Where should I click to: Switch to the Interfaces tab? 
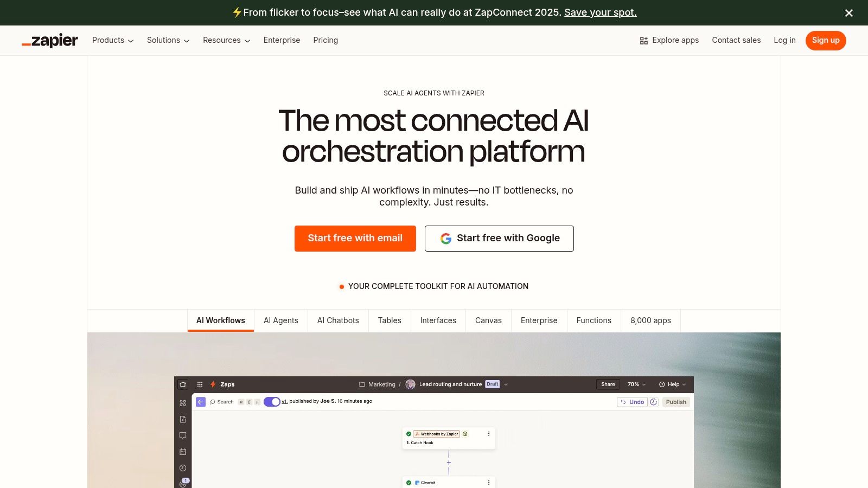tap(438, 321)
